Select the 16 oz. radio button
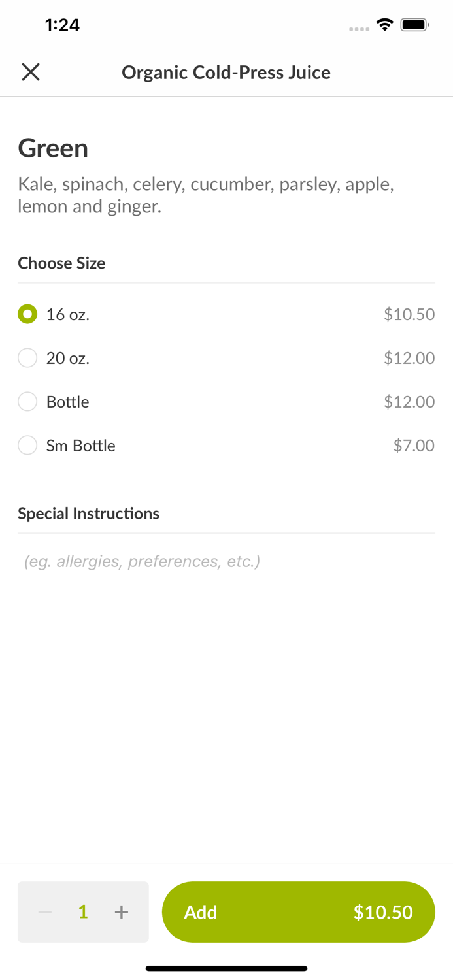The image size is (453, 980). 27,314
